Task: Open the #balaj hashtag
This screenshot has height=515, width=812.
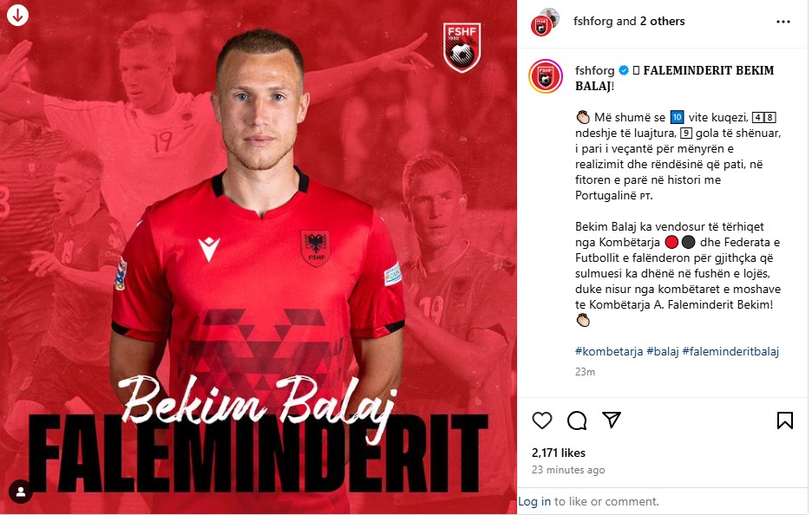Action: (x=662, y=351)
